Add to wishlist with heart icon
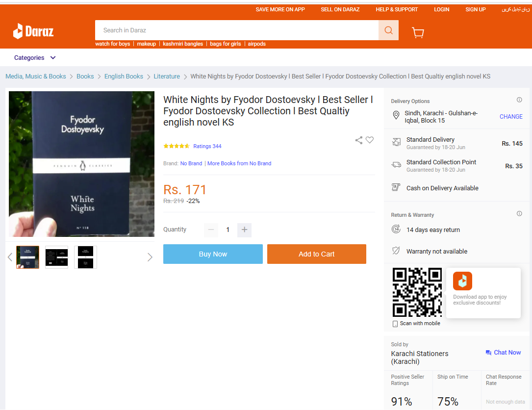This screenshot has width=532, height=410. point(370,139)
